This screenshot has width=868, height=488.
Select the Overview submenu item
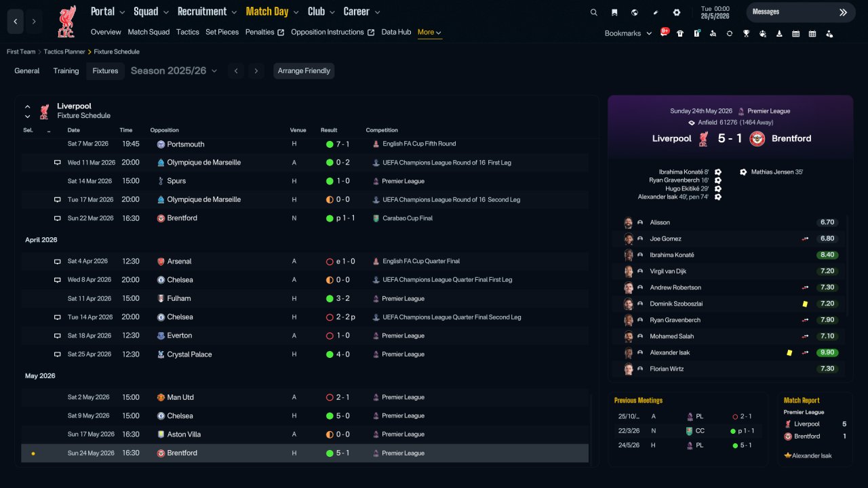[x=106, y=32]
